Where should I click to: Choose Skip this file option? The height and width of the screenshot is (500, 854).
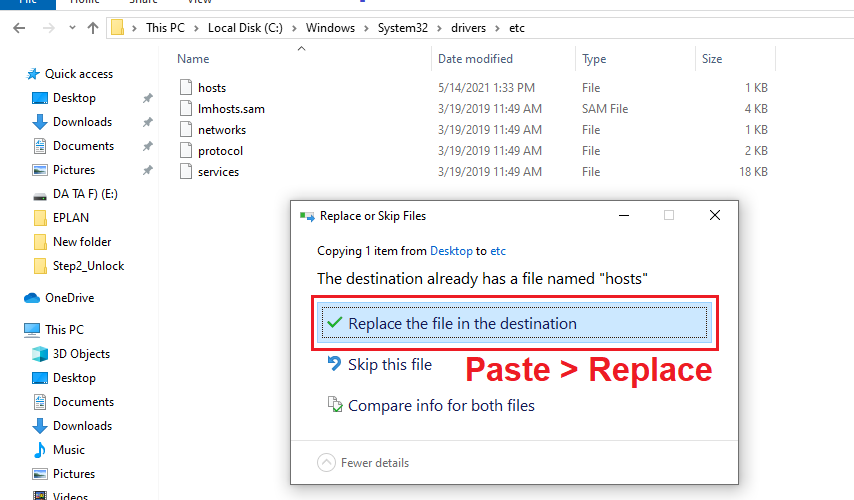pos(389,365)
